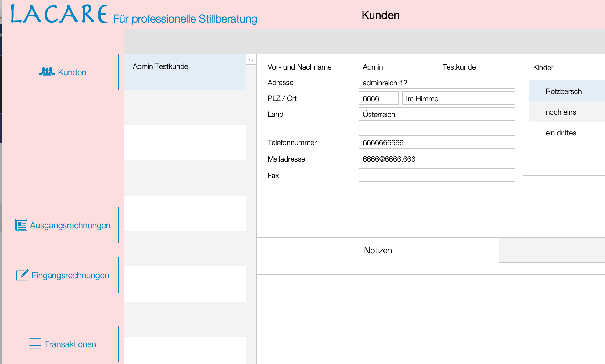605x364 pixels.
Task: Click the LACARE logo
Action: pos(59,14)
